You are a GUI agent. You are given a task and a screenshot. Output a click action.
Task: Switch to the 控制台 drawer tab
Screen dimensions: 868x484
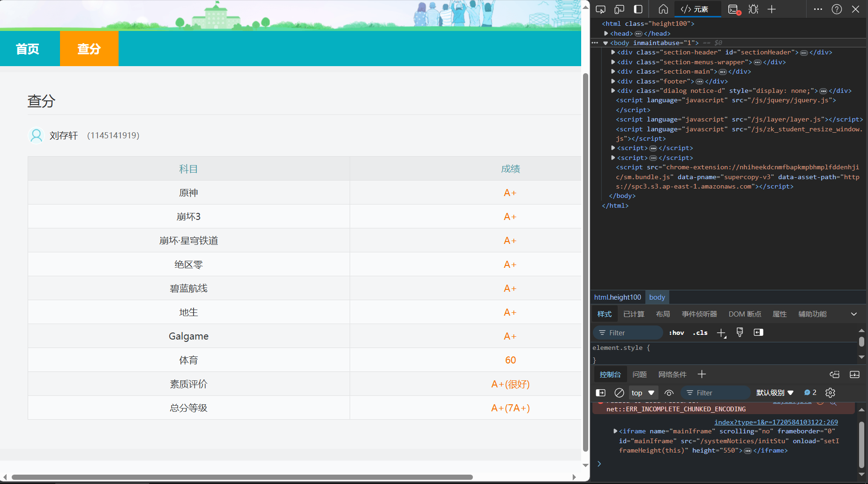(610, 374)
